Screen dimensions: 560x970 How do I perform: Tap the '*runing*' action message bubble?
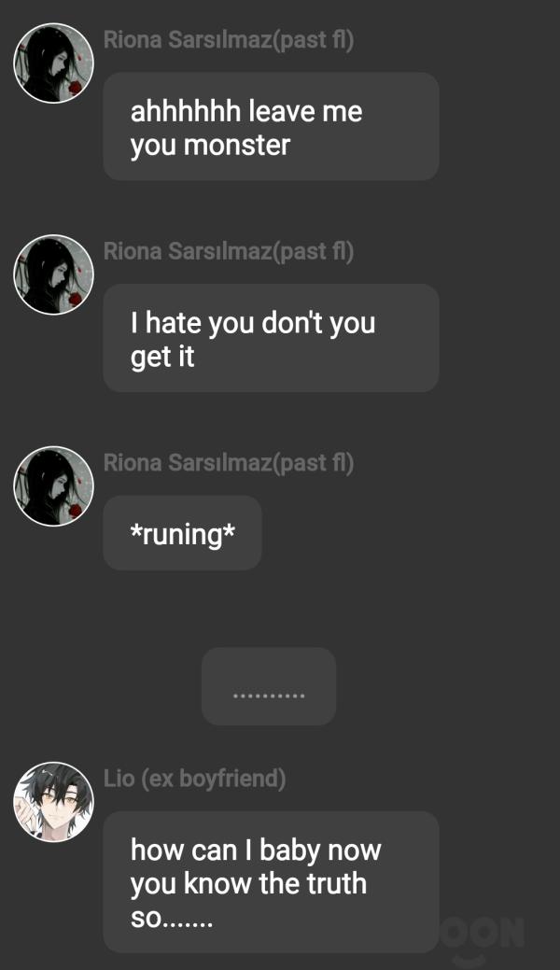coord(183,533)
